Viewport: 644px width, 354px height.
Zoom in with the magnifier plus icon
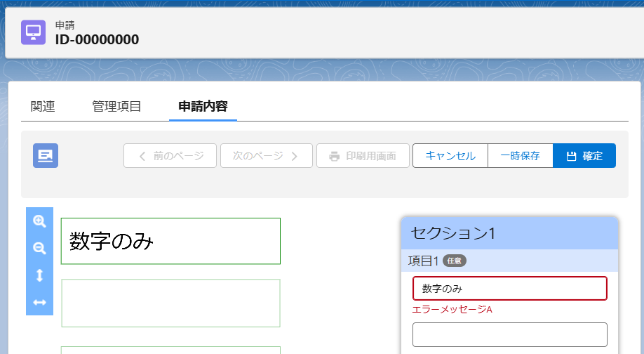[39, 221]
